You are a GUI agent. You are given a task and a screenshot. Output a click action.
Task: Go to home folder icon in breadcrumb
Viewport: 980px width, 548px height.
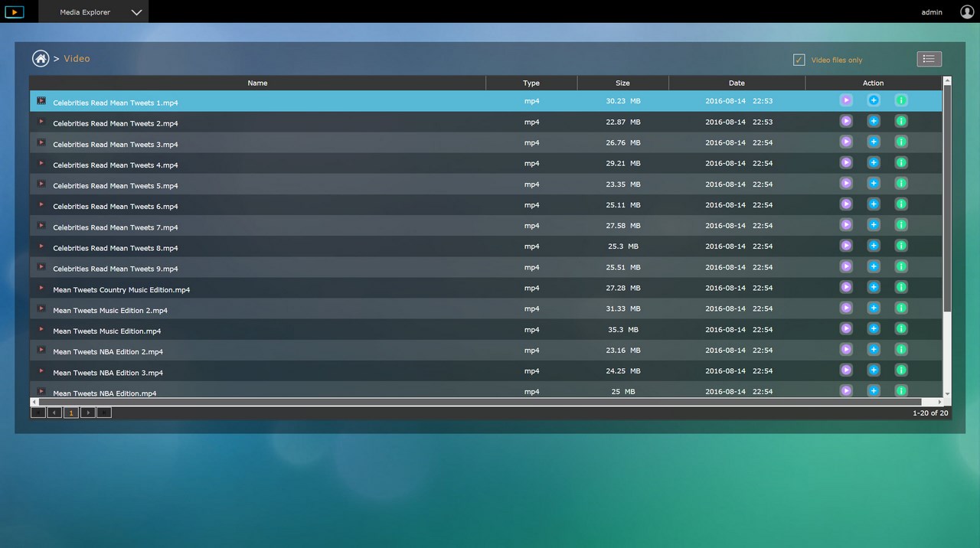(x=41, y=58)
